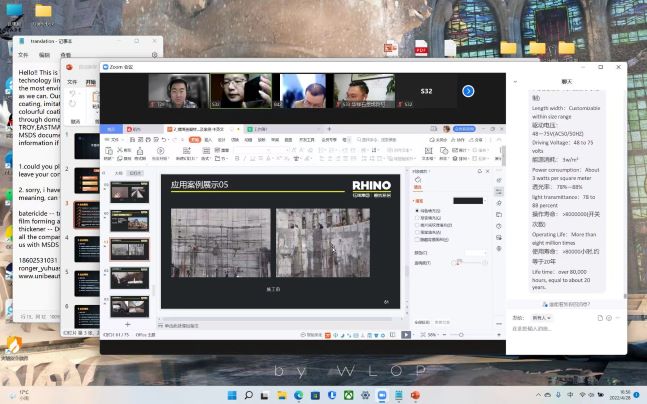
Task: Click the file attachment icon in Zoom chat
Action: point(599,317)
